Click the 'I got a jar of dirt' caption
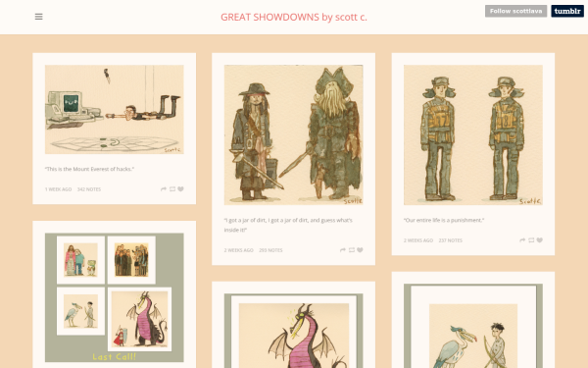Image resolution: width=588 pixels, height=368 pixels. click(288, 225)
